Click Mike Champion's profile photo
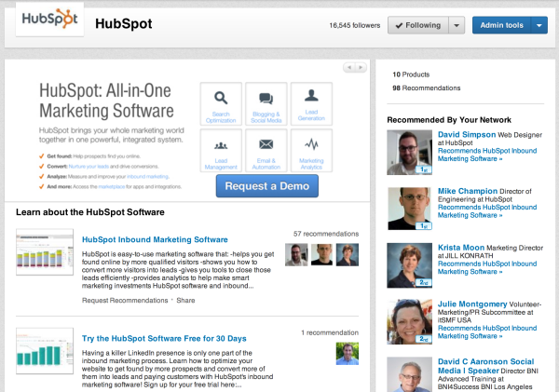 point(410,209)
